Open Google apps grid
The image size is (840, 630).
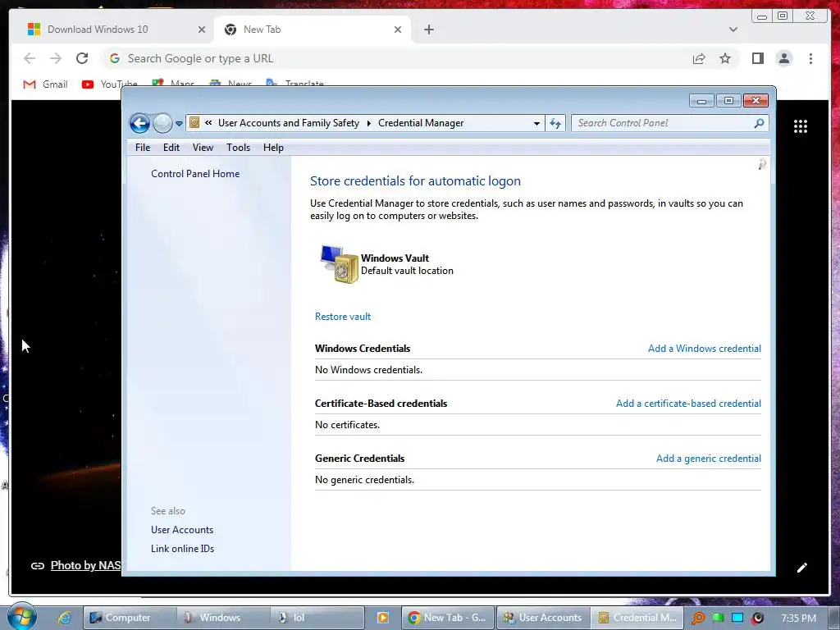pyautogui.click(x=801, y=126)
